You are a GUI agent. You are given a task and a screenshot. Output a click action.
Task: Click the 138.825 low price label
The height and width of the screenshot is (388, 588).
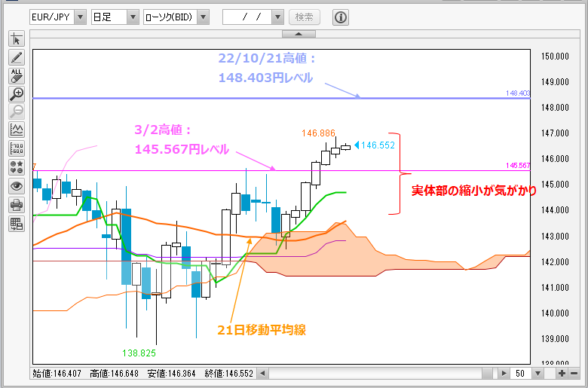pyautogui.click(x=139, y=353)
